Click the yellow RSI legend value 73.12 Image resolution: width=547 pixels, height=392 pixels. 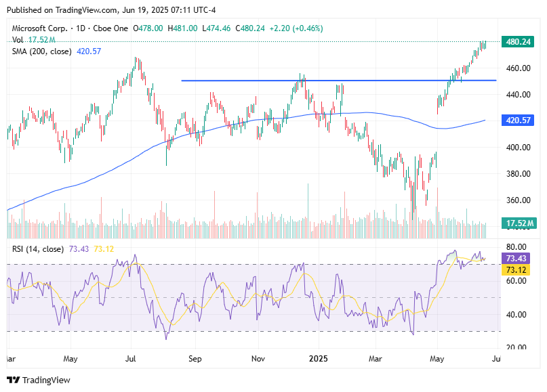point(104,249)
